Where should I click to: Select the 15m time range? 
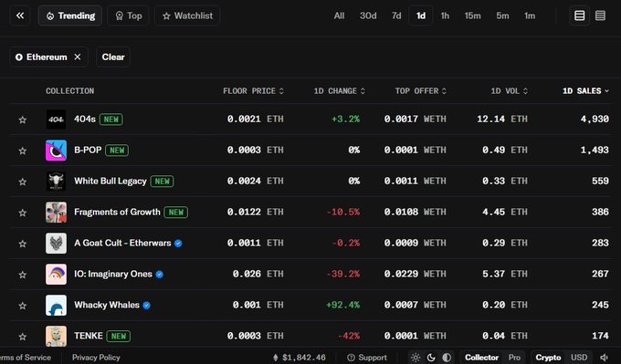472,16
